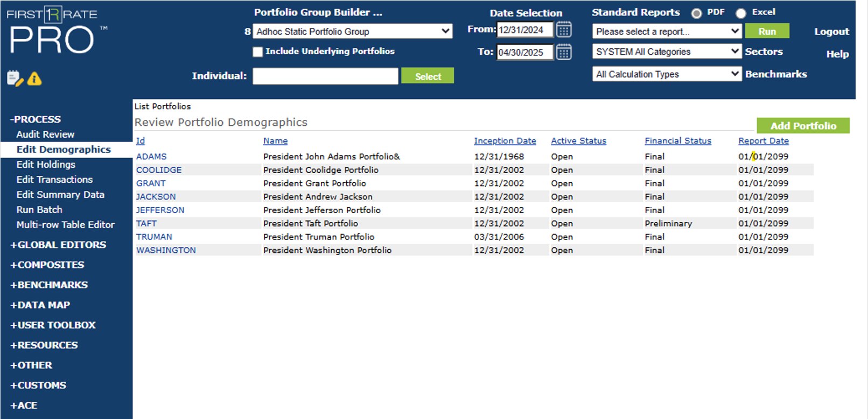This screenshot has width=868, height=419.
Task: Open the Please select a report dropdown
Action: pyautogui.click(x=667, y=31)
